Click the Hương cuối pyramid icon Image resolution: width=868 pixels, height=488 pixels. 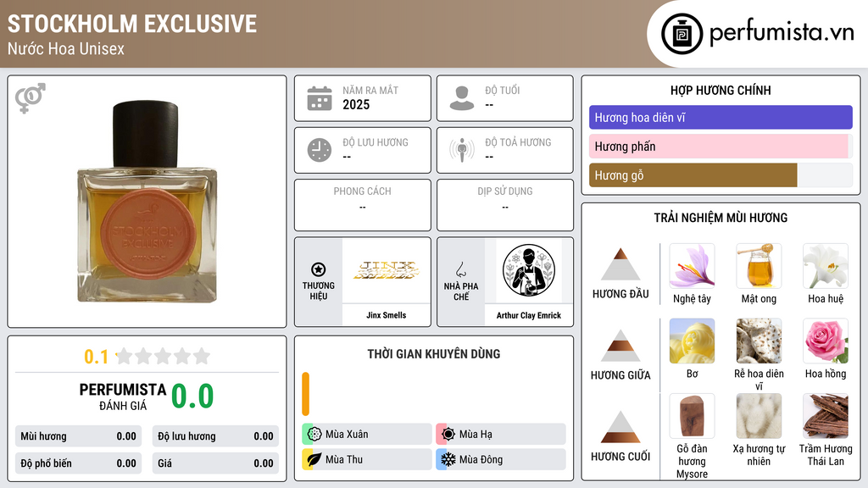click(620, 427)
